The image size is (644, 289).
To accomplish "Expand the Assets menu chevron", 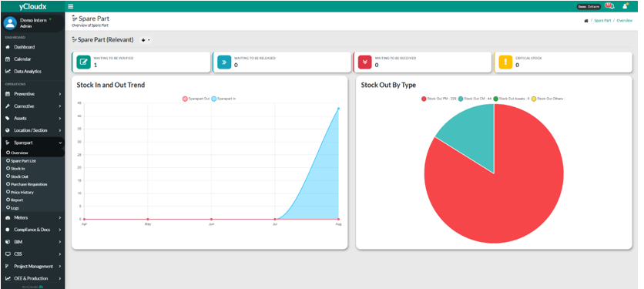I will click(x=60, y=119).
